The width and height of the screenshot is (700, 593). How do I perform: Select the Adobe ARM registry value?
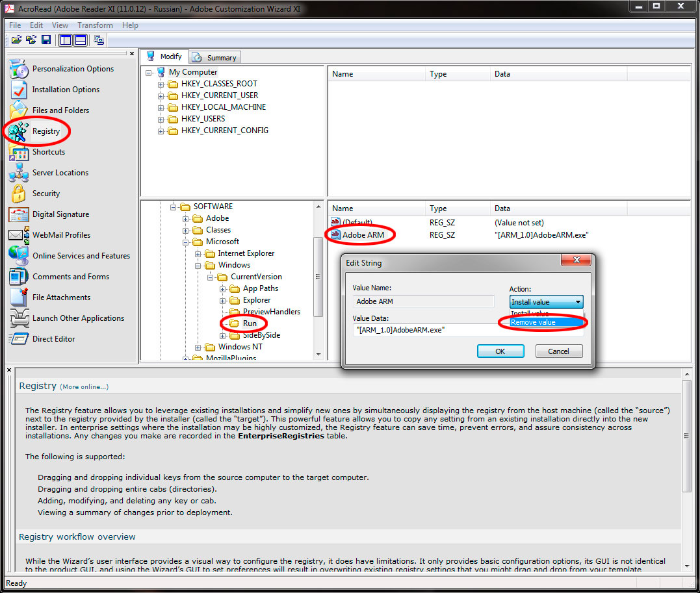click(363, 235)
